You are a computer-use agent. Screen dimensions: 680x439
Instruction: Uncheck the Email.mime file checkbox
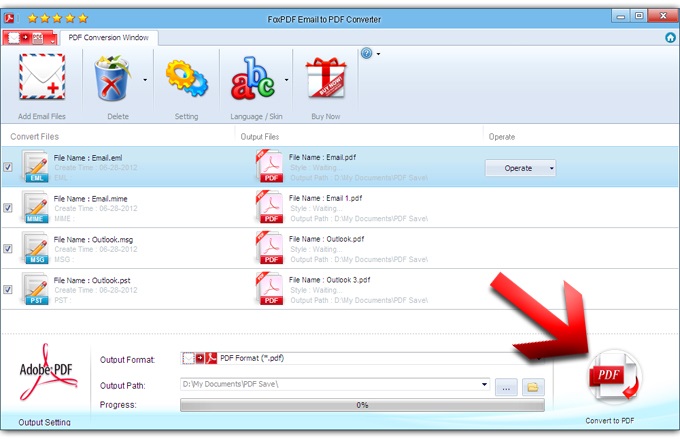(x=8, y=208)
